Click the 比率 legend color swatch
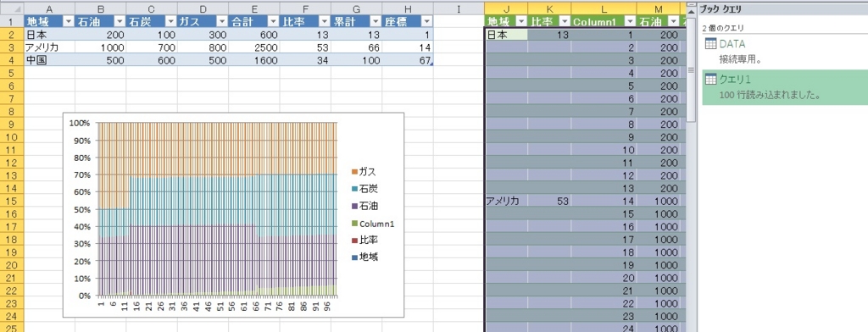The image size is (868, 332). [x=354, y=241]
